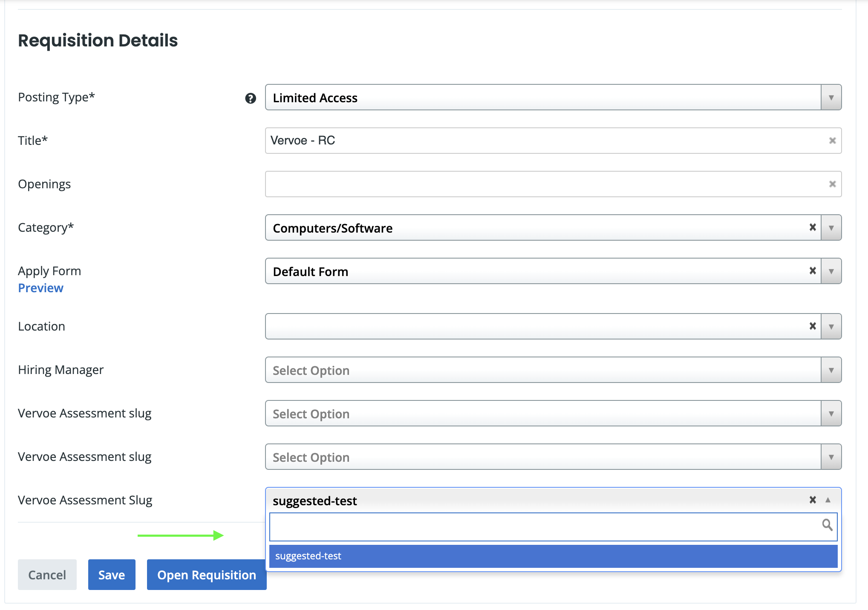Open the Apply Form Preview link
This screenshot has height=610, width=868.
(40, 288)
